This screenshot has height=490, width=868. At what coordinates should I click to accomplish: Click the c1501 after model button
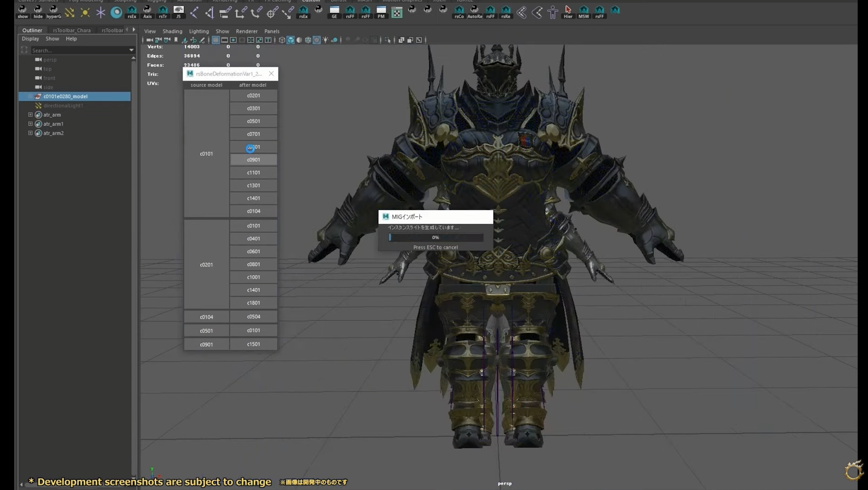(x=253, y=344)
